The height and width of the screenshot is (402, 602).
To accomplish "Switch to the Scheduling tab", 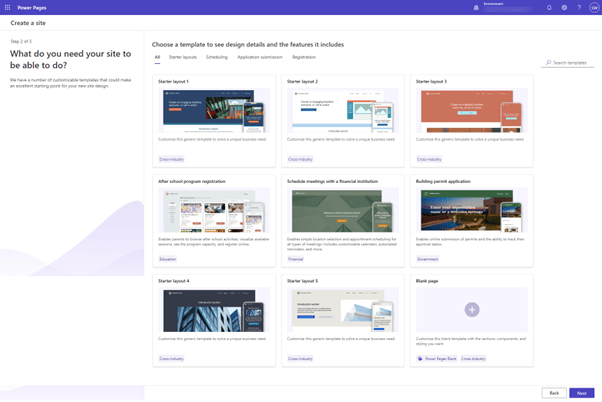I will coord(217,57).
